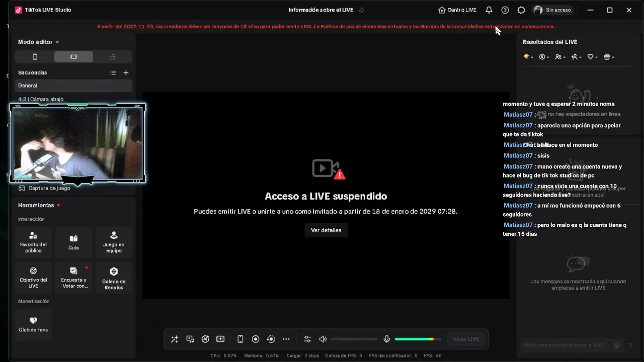Click the likes heart stat icon
The width and height of the screenshot is (644, 362).
click(591, 57)
